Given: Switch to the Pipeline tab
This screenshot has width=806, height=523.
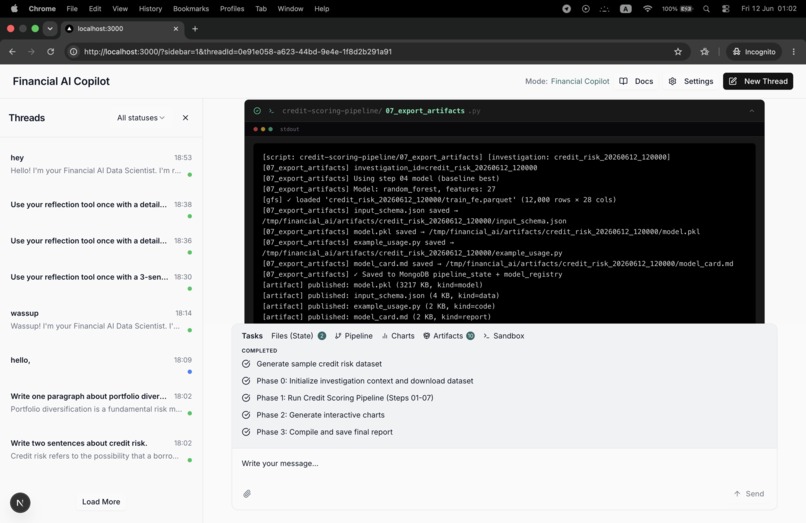Looking at the screenshot, I should pos(354,336).
